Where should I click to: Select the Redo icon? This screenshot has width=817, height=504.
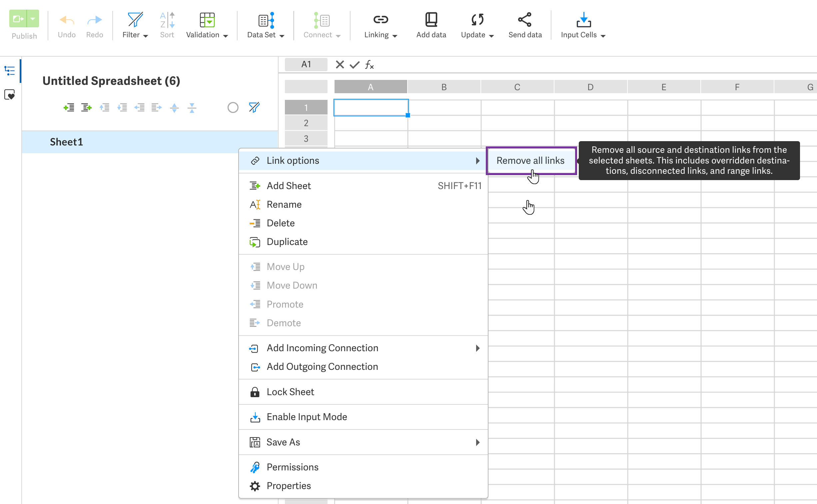[94, 21]
